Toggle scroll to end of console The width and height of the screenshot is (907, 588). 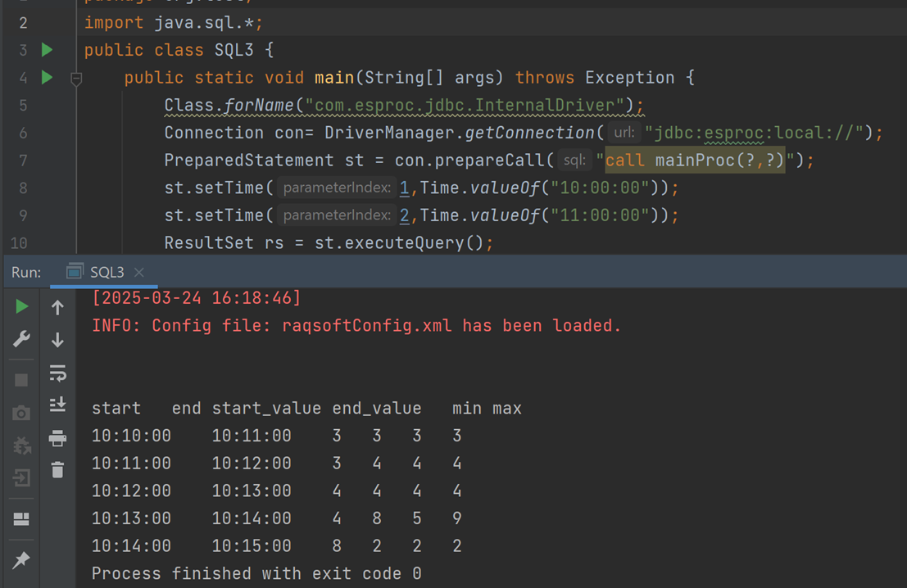(x=57, y=405)
